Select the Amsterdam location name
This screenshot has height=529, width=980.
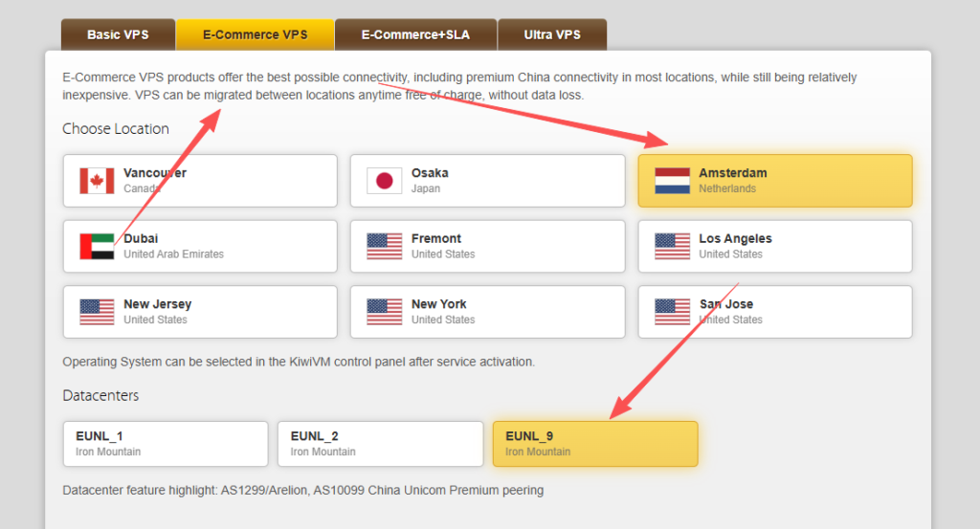pyautogui.click(x=732, y=173)
